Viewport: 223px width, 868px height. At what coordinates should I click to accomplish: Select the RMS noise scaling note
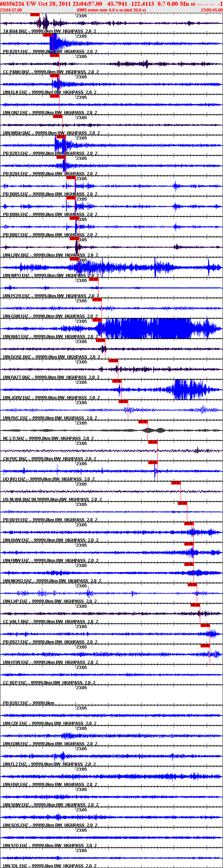111,10
